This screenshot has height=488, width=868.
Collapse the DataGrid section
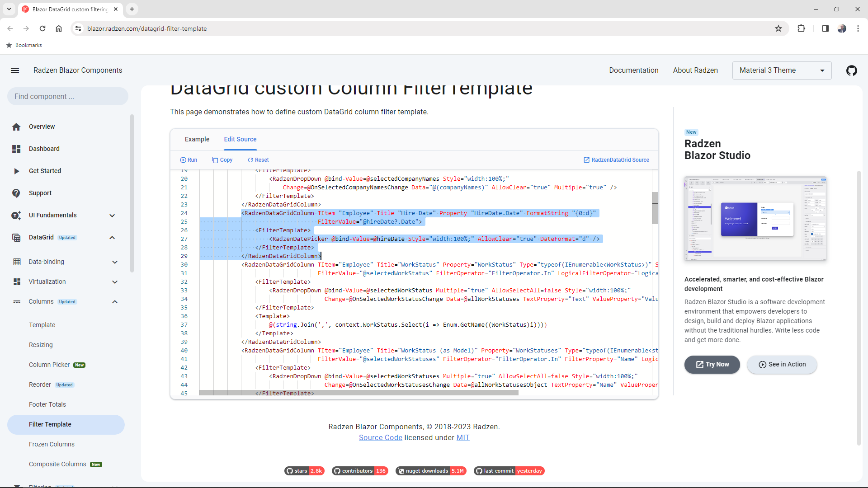pos(112,238)
